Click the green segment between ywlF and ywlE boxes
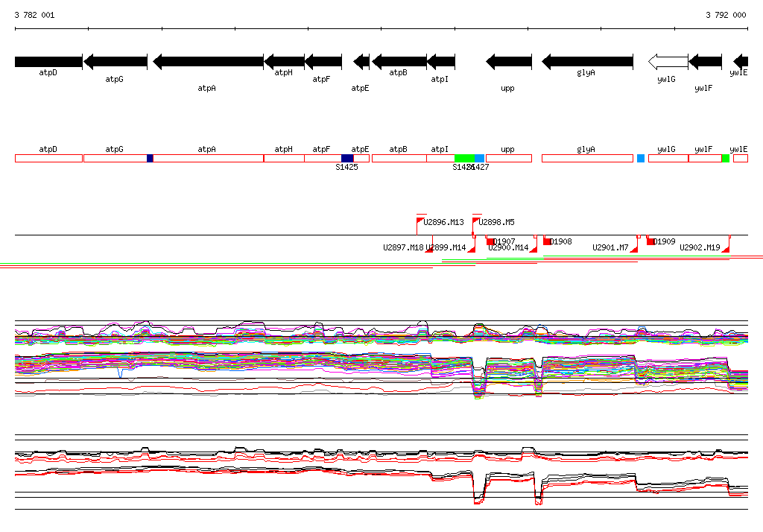 (726, 158)
